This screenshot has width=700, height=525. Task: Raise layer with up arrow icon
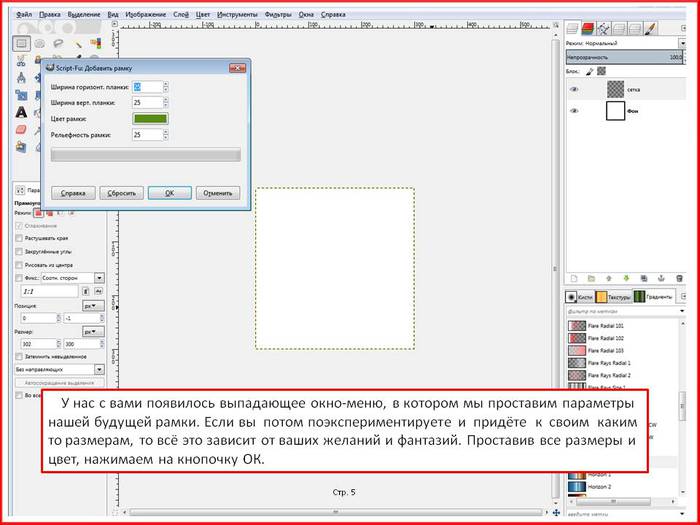(x=609, y=279)
